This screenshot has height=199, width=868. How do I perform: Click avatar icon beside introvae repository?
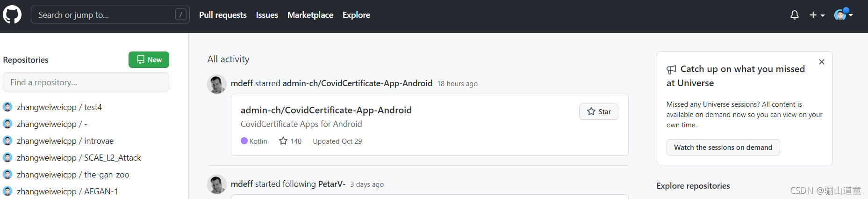[7, 140]
